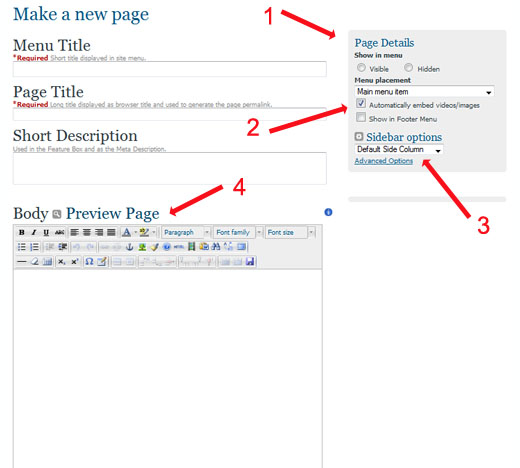Toggle italic formatting in the body editor

tap(34, 232)
